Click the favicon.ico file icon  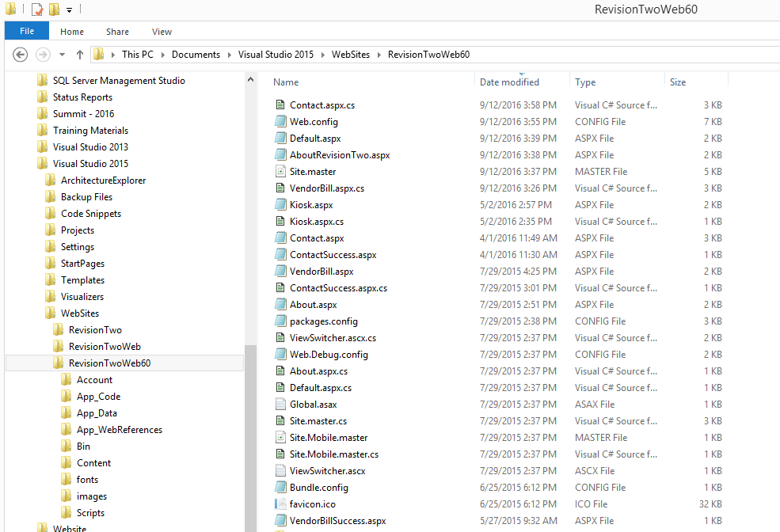tap(280, 503)
